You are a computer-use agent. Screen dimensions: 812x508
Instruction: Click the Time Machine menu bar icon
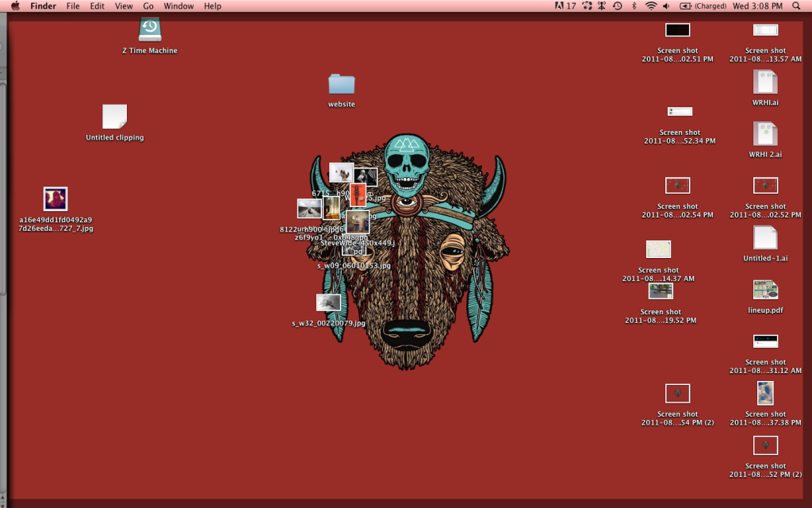[x=617, y=6]
